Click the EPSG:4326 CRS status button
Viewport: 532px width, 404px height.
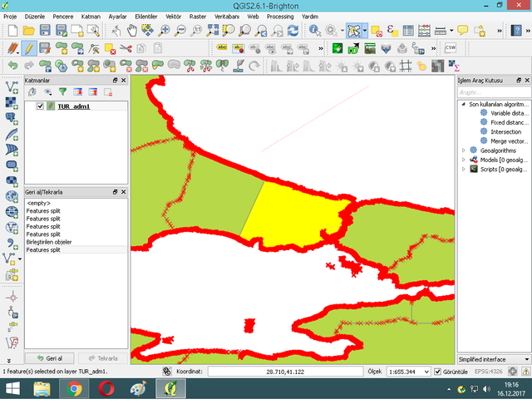point(488,372)
